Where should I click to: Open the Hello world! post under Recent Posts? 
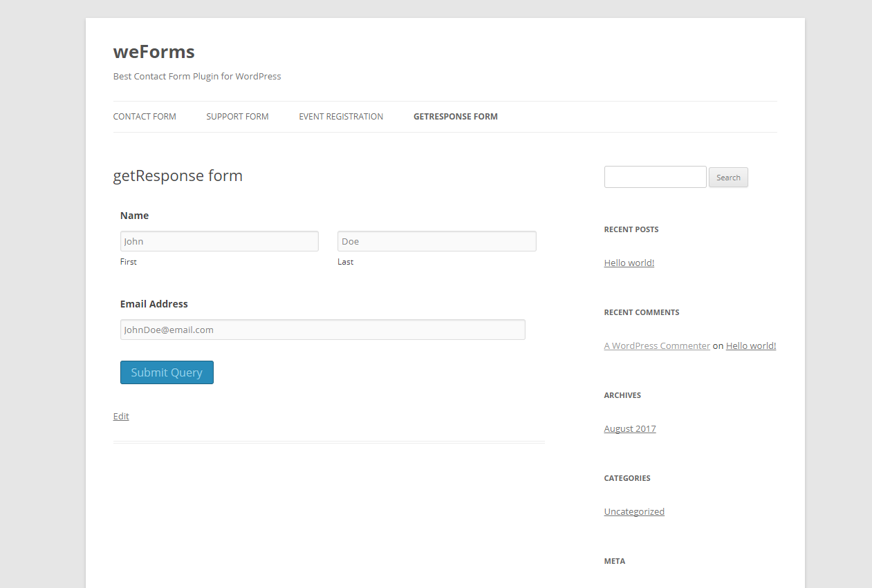pos(629,263)
